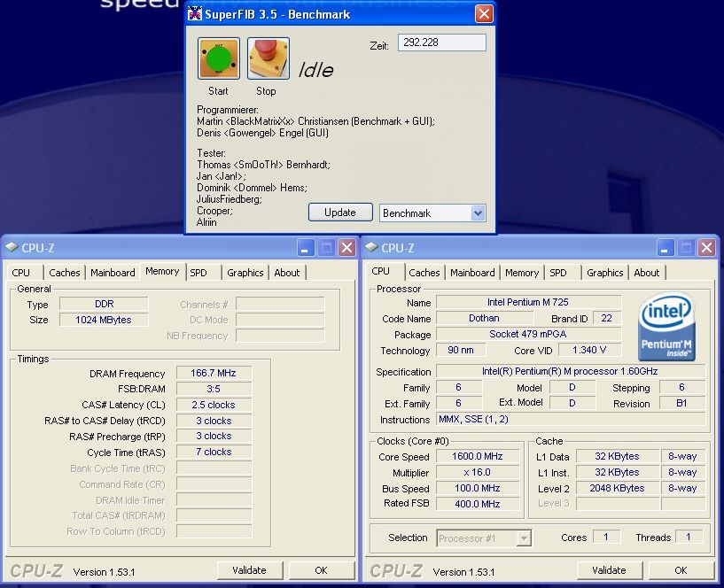Image resolution: width=724 pixels, height=588 pixels.
Task: Stop the benchmark with red button
Action: (x=269, y=58)
